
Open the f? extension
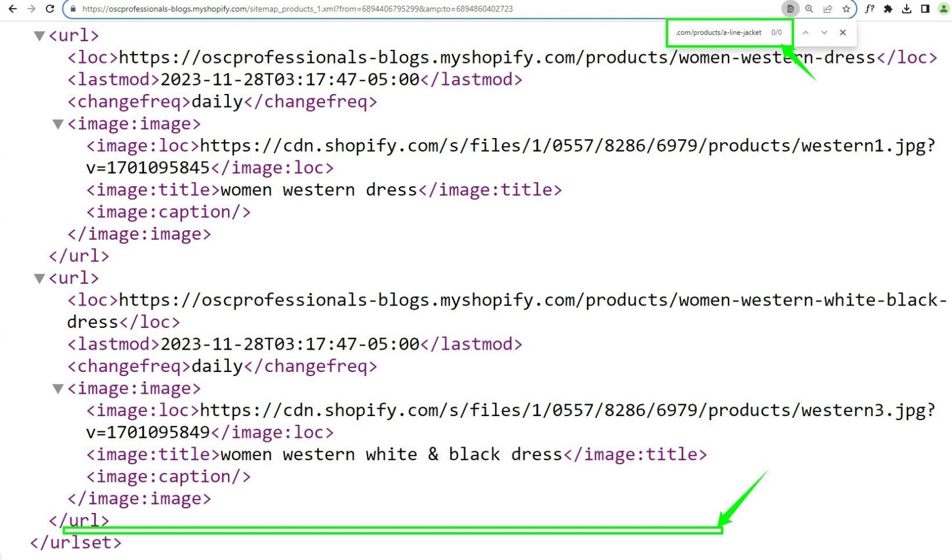point(870,9)
